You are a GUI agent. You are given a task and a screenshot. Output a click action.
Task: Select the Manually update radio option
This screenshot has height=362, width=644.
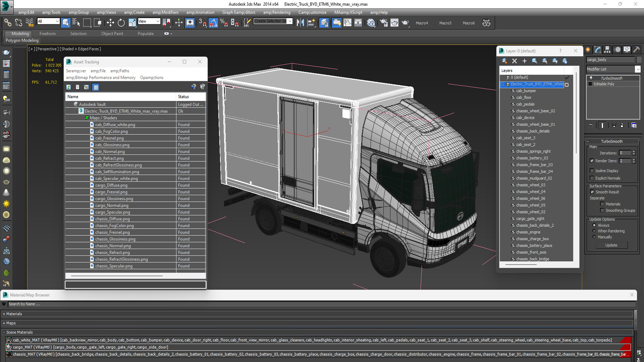click(x=594, y=237)
